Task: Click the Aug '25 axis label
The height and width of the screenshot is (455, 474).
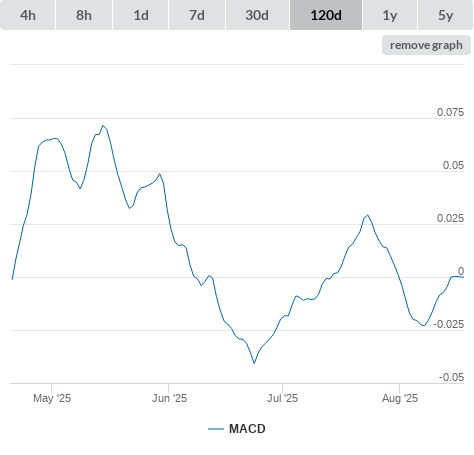Action: tap(400, 398)
